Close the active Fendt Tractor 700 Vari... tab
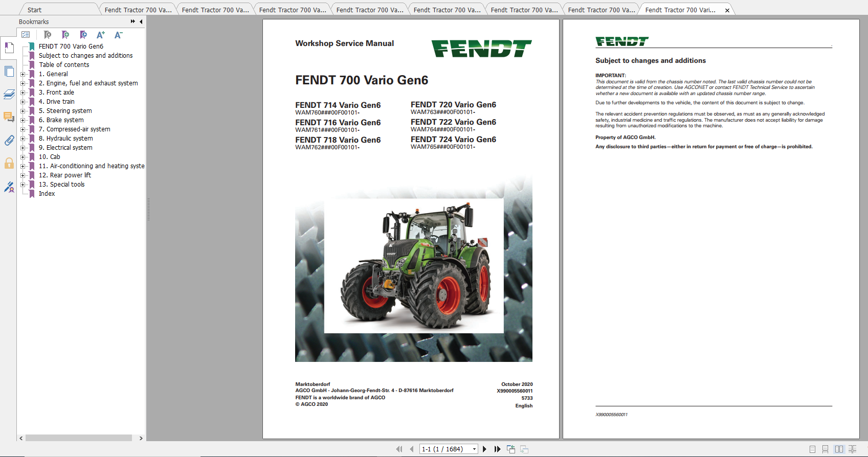The image size is (868, 457). [727, 10]
